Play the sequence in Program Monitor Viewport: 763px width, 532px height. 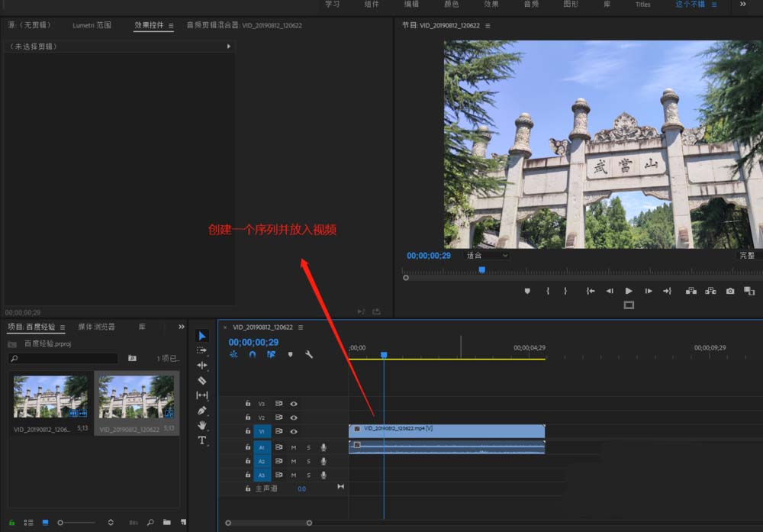(629, 291)
